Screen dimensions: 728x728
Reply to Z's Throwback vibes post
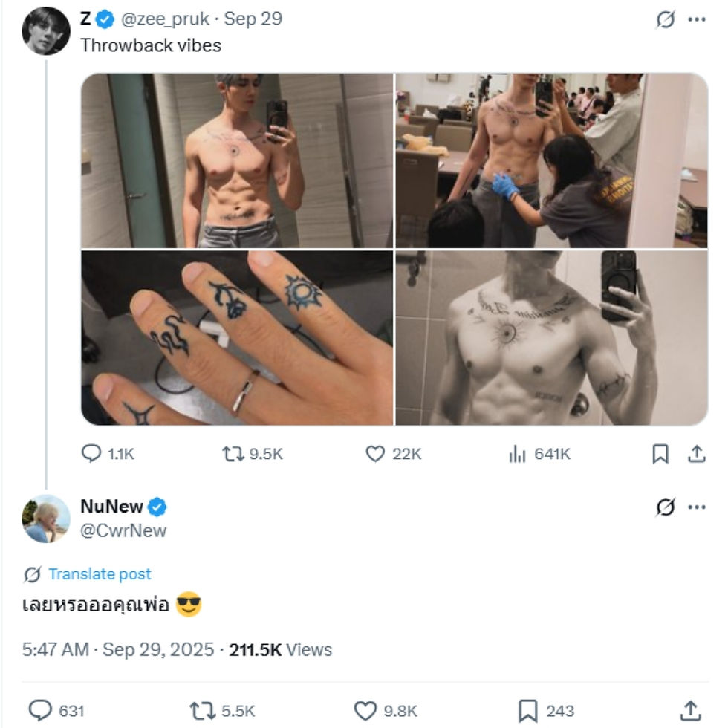tap(91, 454)
